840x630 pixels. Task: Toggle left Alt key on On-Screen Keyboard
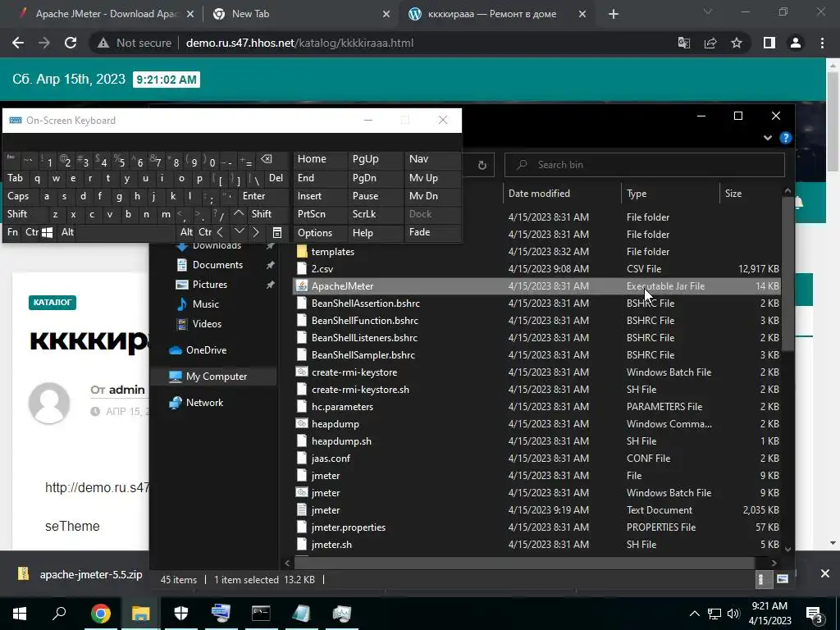point(67,232)
